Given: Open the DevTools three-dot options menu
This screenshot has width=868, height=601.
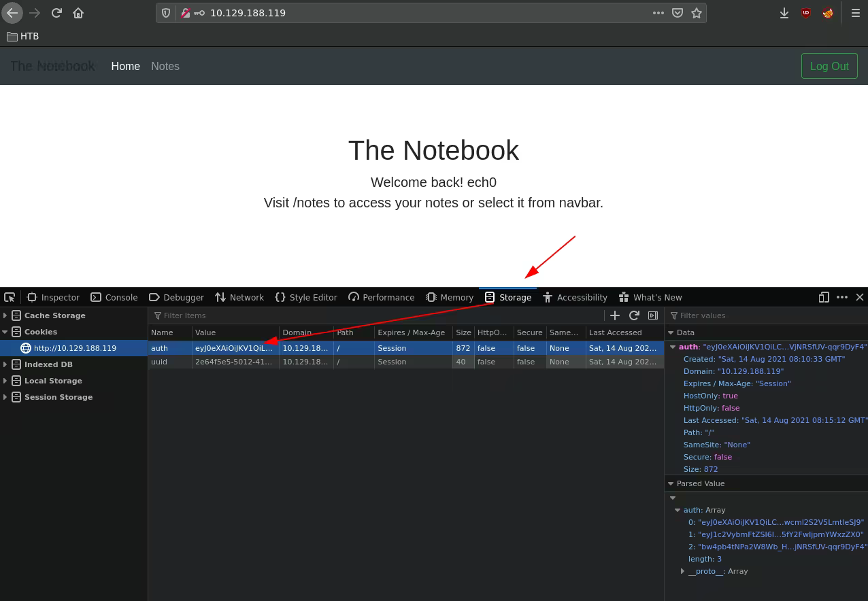Looking at the screenshot, I should [842, 297].
